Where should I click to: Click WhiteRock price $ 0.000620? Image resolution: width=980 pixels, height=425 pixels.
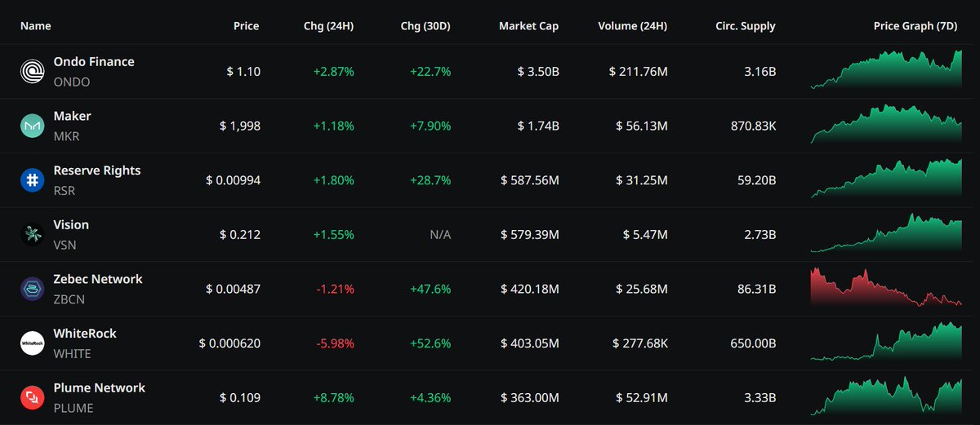(229, 343)
